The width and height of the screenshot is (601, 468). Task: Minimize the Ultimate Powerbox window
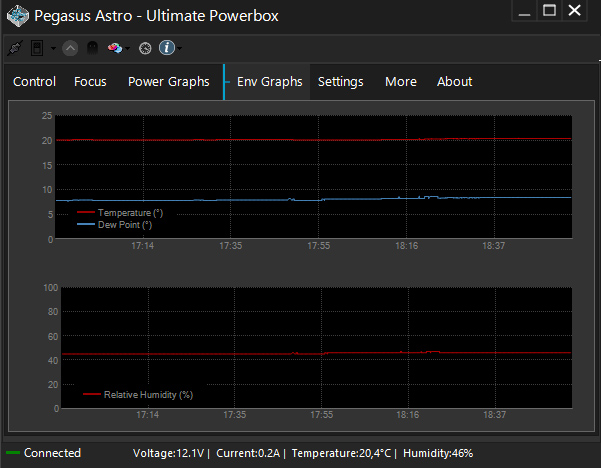(524, 11)
